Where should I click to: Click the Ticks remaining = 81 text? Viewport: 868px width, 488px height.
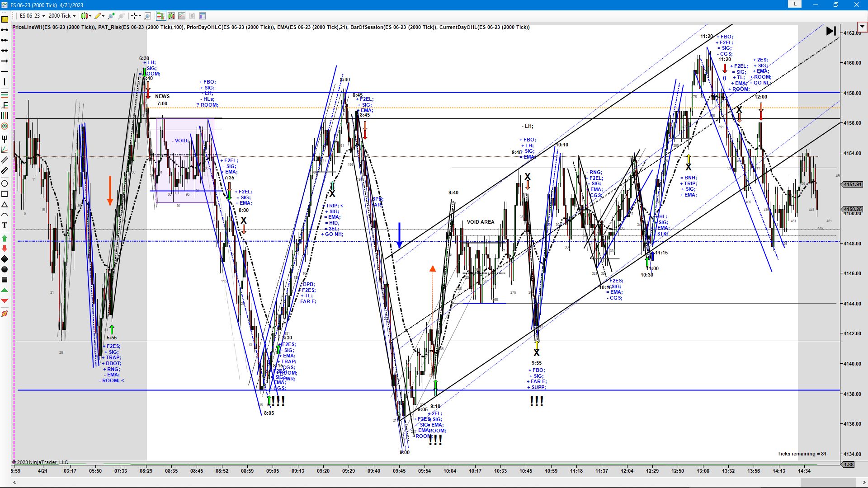(x=802, y=454)
